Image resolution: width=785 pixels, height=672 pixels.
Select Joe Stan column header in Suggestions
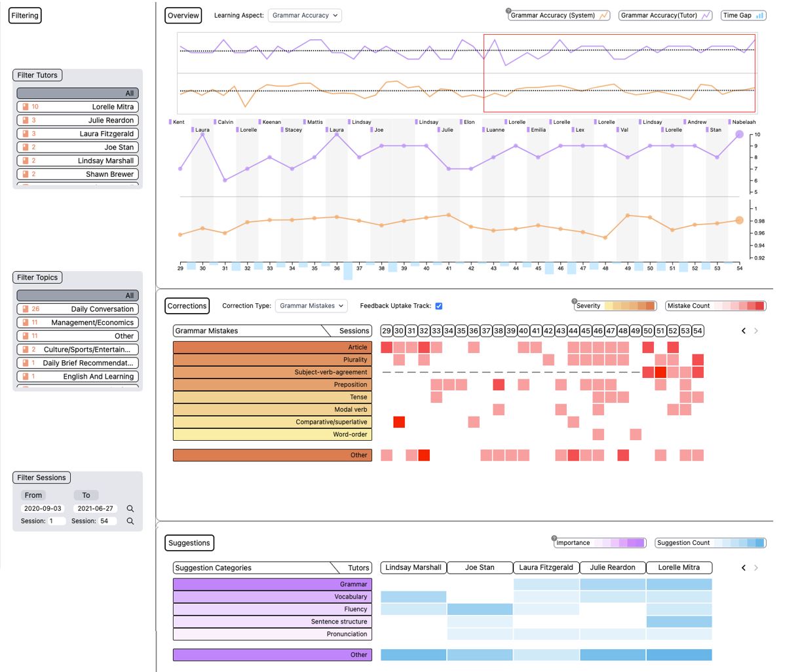click(x=480, y=567)
